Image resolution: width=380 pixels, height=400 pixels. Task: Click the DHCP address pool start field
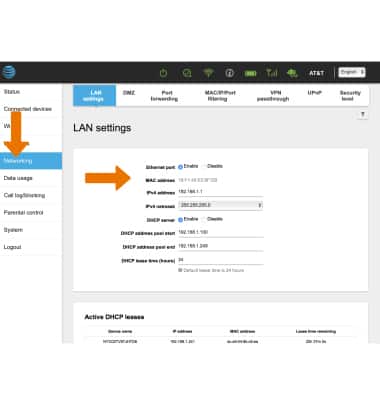tap(220, 232)
